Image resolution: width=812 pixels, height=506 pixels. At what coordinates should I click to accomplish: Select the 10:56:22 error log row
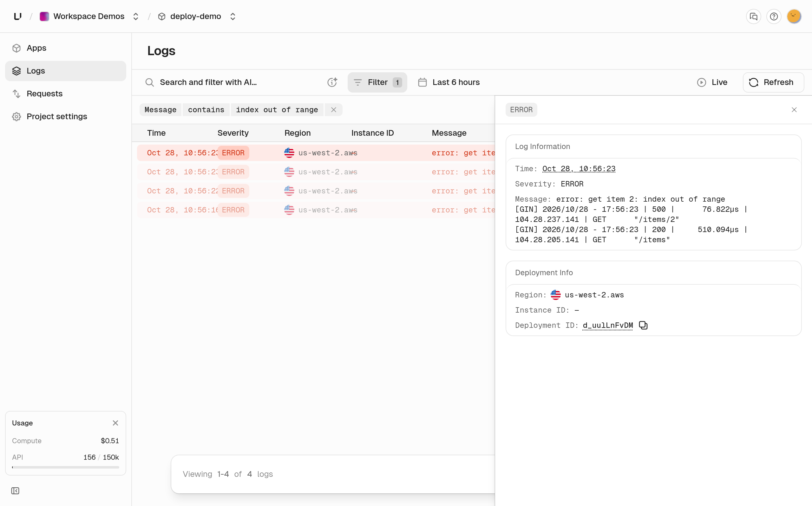pyautogui.click(x=316, y=191)
